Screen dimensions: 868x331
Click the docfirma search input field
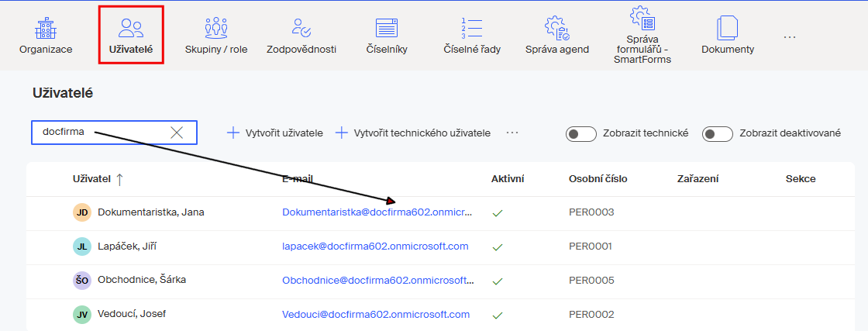pyautogui.click(x=114, y=133)
